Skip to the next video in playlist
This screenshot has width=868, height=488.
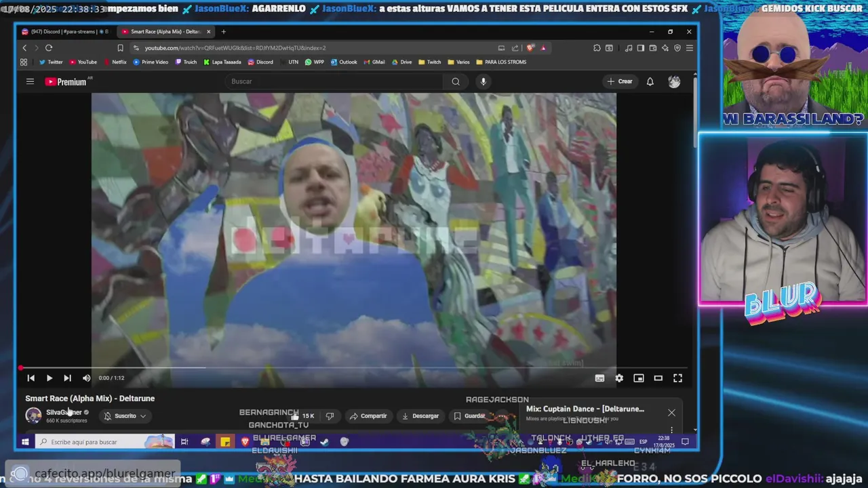click(x=67, y=378)
